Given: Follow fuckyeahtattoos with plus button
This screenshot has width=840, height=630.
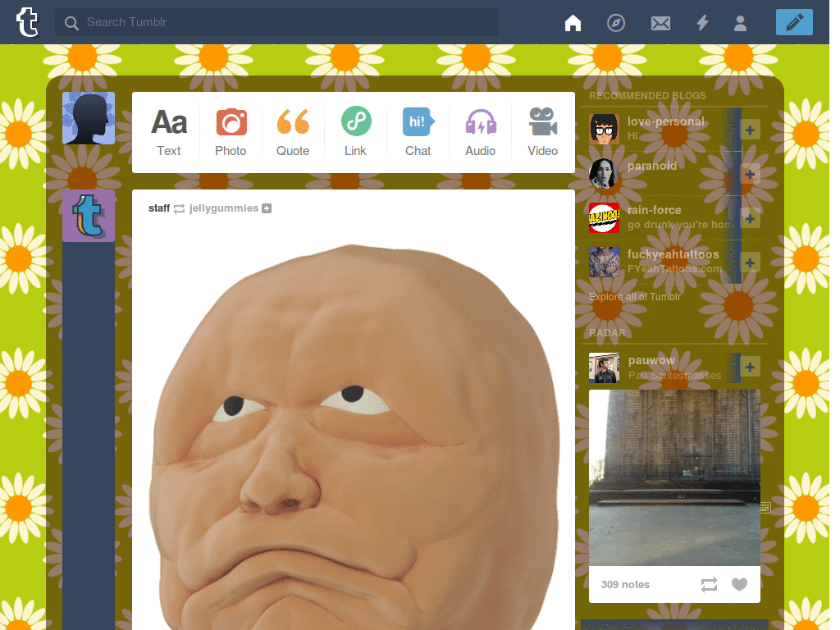Looking at the screenshot, I should pos(750,263).
